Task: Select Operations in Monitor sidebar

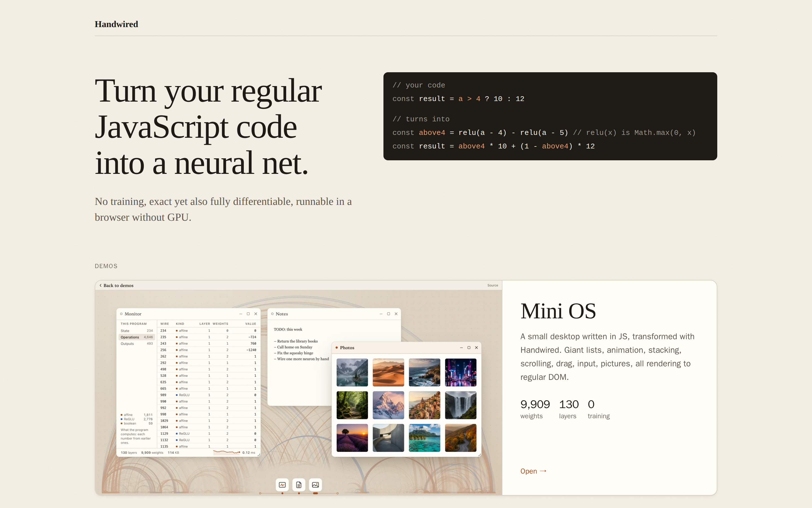Action: (x=136, y=337)
